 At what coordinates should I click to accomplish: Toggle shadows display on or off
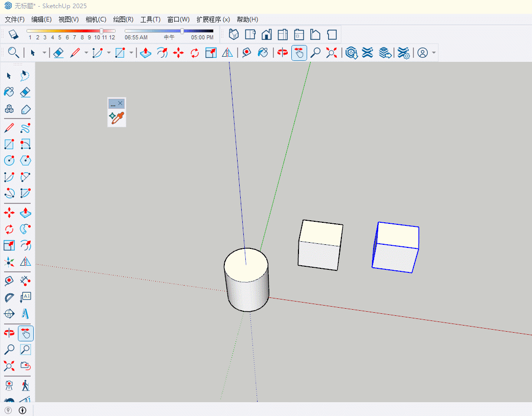[14, 34]
